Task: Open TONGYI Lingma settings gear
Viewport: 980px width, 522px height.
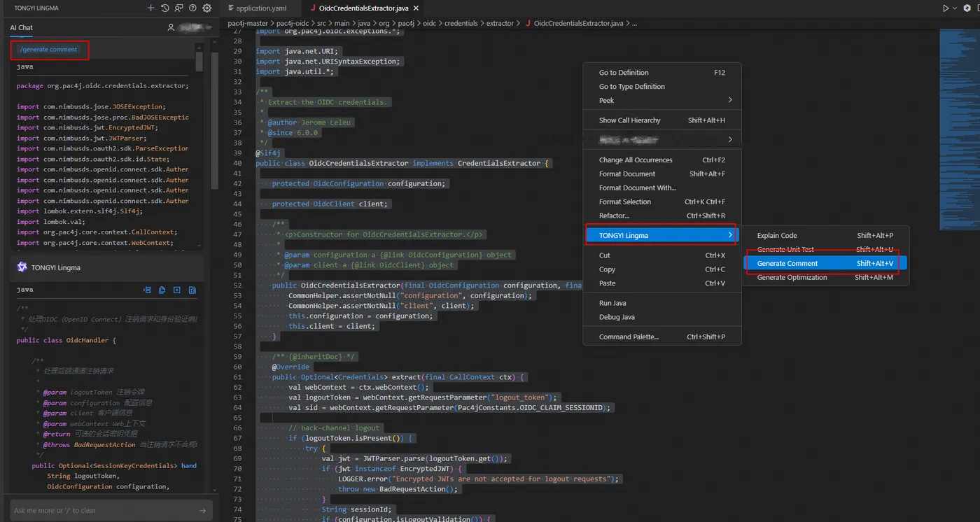Action: tap(206, 8)
